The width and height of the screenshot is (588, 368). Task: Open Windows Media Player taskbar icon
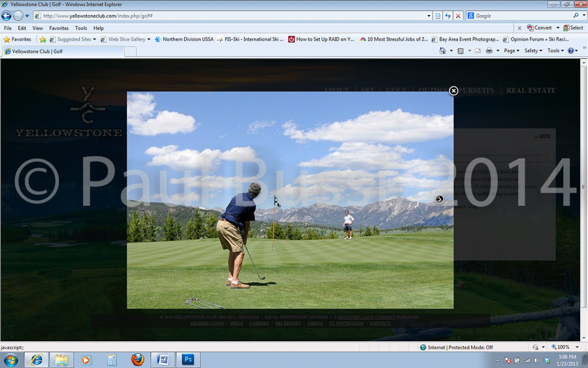(x=86, y=360)
